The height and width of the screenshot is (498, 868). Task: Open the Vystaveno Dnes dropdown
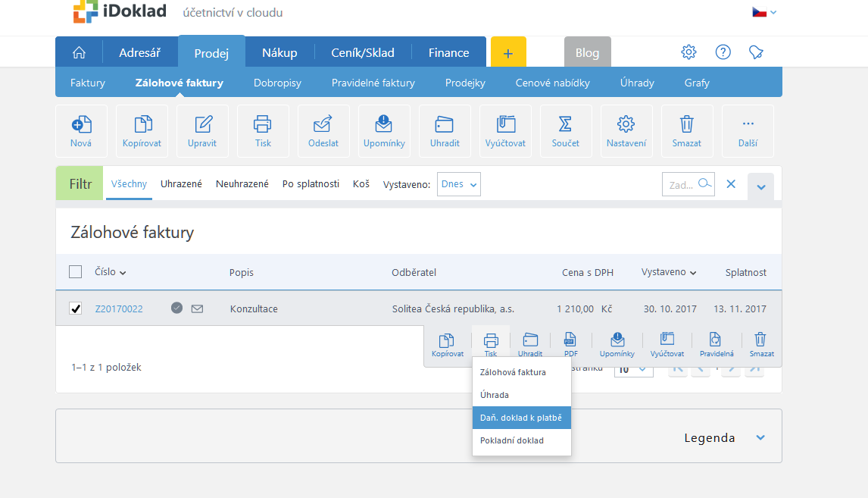[x=458, y=184]
